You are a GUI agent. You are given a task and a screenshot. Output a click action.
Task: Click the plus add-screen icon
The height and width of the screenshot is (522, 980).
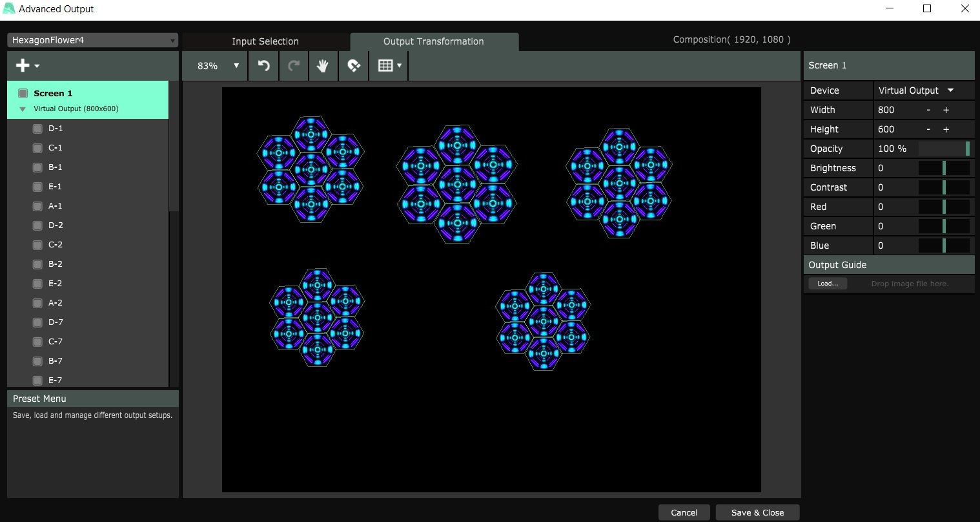click(23, 66)
